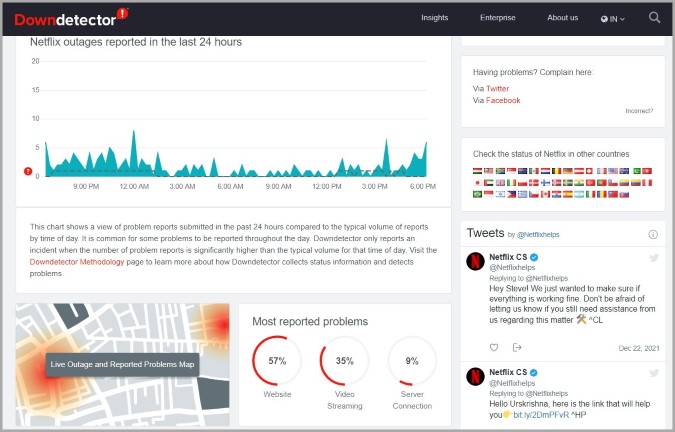Open the Enterprise menu
675x432 pixels.
(498, 18)
